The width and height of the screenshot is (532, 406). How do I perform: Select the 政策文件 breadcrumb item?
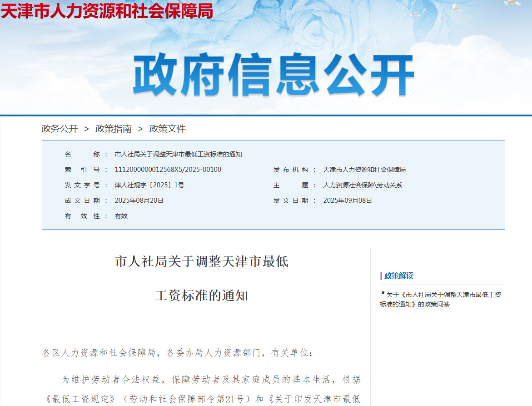click(167, 129)
